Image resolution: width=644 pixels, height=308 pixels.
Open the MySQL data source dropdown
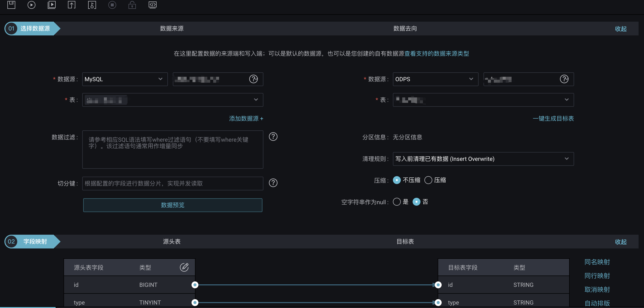125,79
